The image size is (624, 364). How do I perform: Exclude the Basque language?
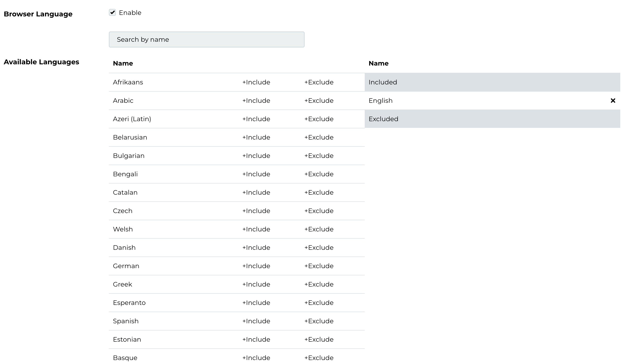point(319,358)
